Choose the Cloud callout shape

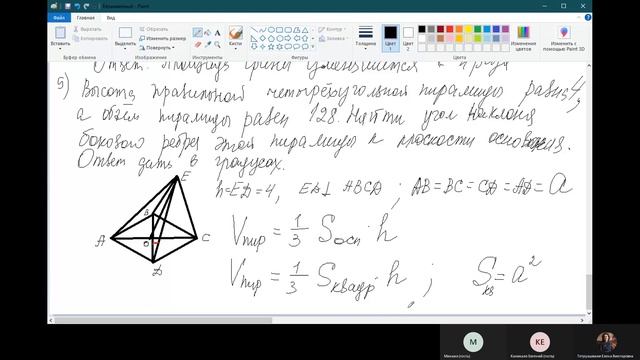[x=305, y=47]
